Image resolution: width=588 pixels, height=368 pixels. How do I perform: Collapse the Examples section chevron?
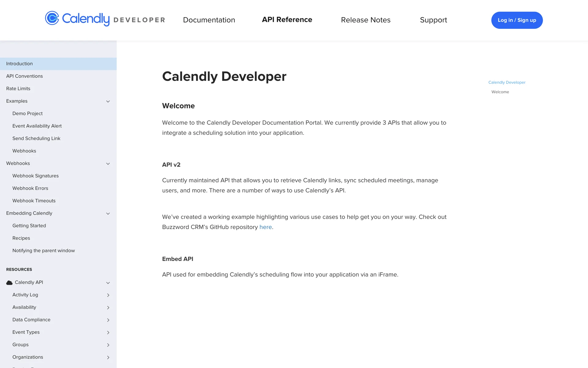(x=108, y=102)
